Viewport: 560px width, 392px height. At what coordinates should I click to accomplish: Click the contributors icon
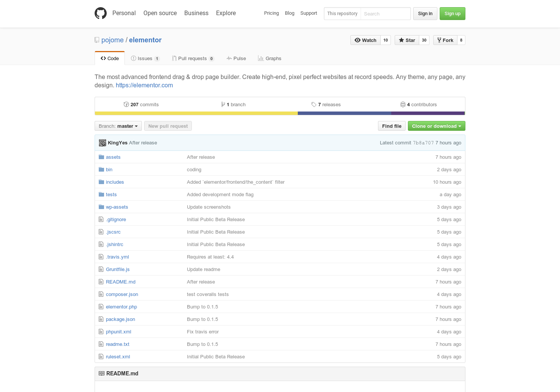[403, 104]
